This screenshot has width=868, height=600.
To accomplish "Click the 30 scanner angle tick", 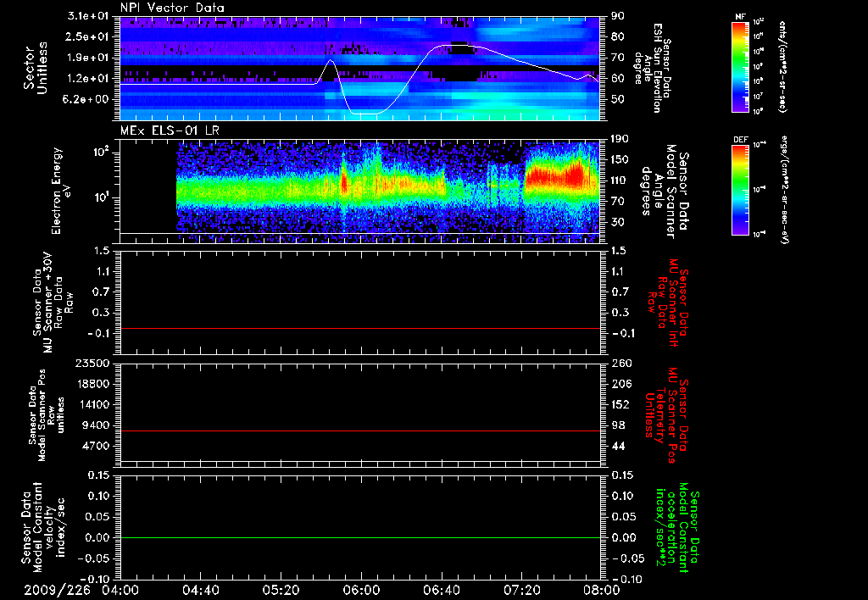I will [x=618, y=222].
